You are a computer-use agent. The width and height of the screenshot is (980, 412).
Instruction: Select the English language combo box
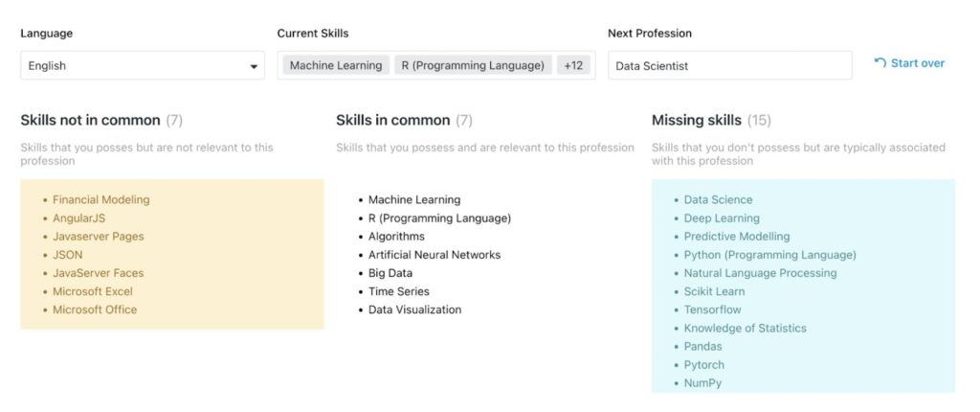[x=143, y=65]
